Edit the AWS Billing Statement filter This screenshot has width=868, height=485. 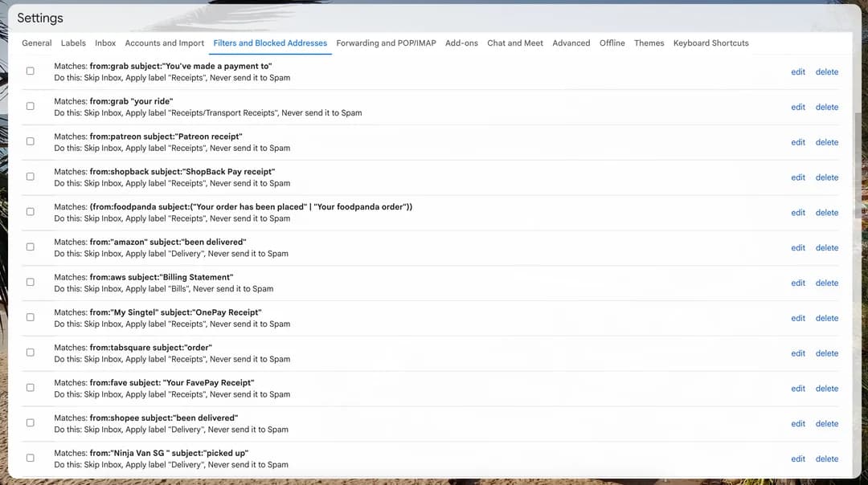797,282
